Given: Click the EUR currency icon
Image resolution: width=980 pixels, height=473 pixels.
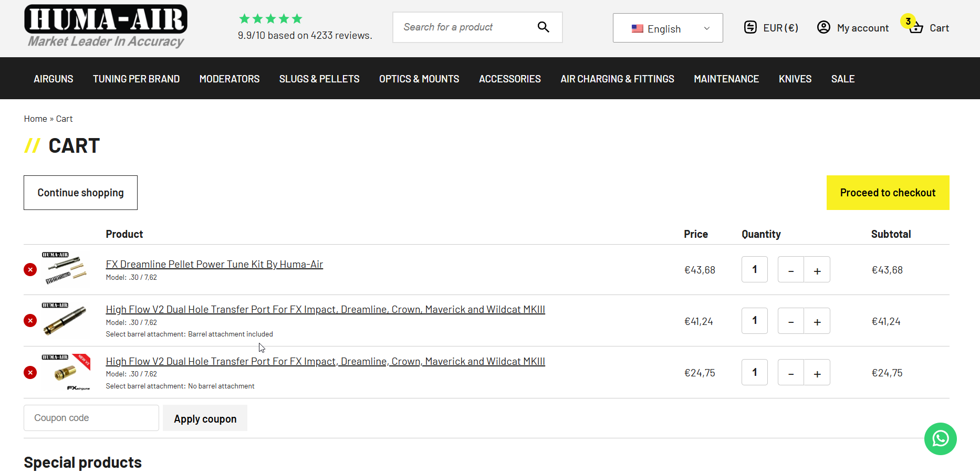Looking at the screenshot, I should click(x=750, y=27).
